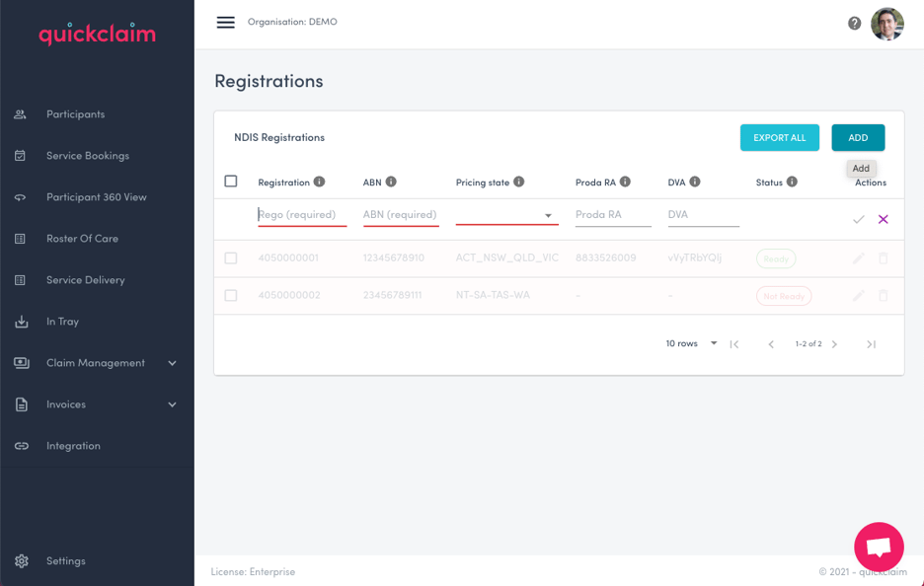This screenshot has width=924, height=586.
Task: Open Participants in the sidebar
Action: click(75, 114)
